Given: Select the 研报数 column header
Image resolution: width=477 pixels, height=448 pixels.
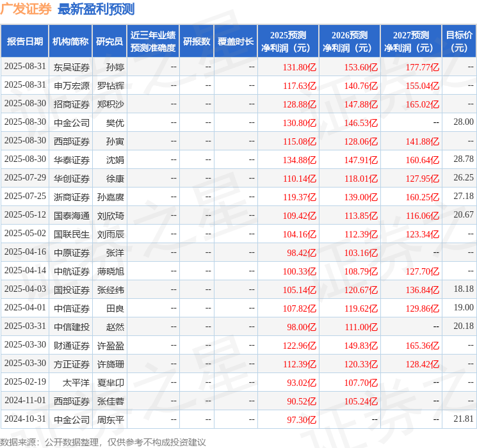Looking at the screenshot, I should pos(197,42).
